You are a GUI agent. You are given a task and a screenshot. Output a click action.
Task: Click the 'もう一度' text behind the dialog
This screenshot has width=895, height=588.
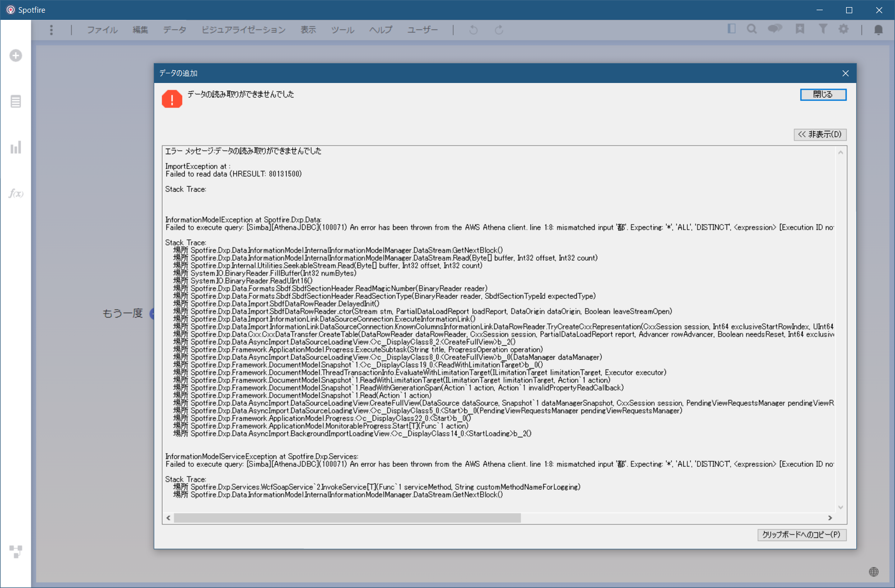point(123,314)
